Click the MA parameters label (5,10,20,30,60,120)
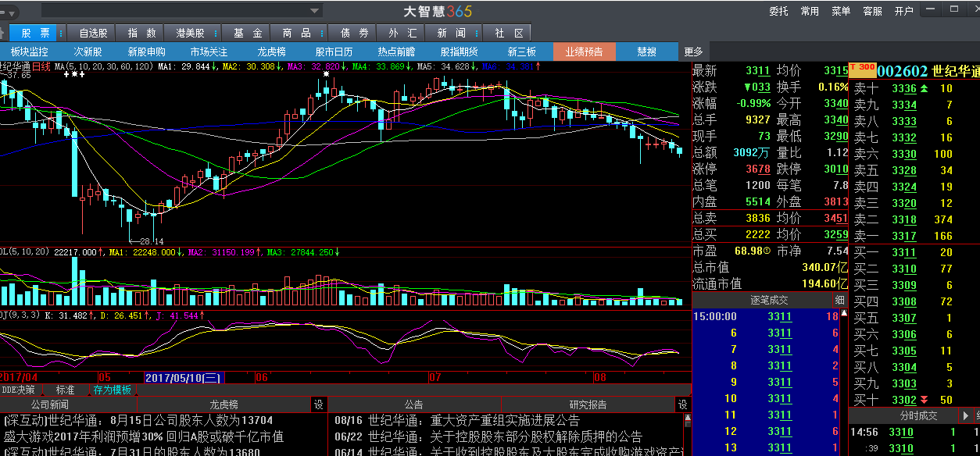Viewport: 980px width, 456px height. (x=103, y=67)
